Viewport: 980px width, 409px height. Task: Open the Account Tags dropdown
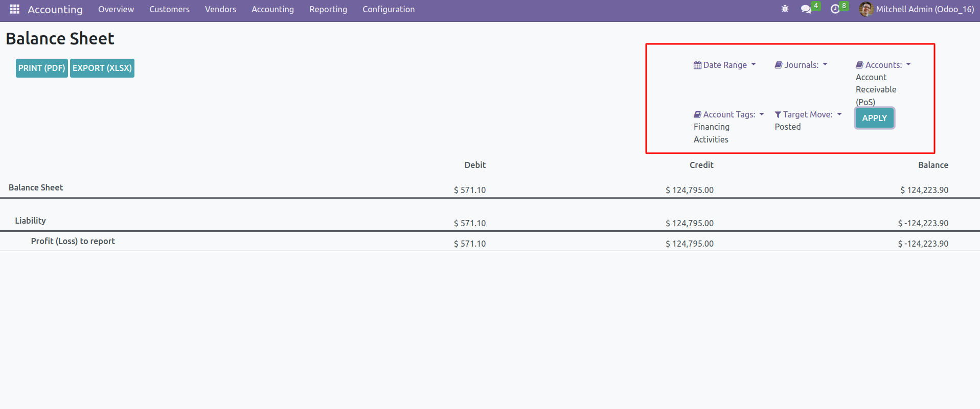click(x=761, y=114)
